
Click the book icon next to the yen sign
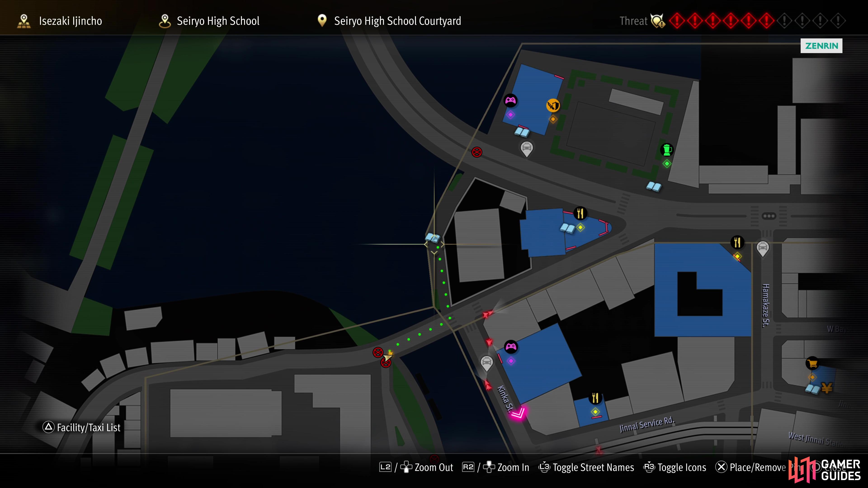(x=812, y=389)
